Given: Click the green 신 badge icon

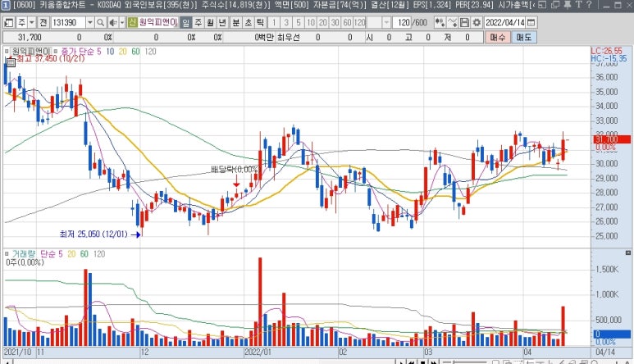Looking at the screenshot, I should (x=133, y=23).
